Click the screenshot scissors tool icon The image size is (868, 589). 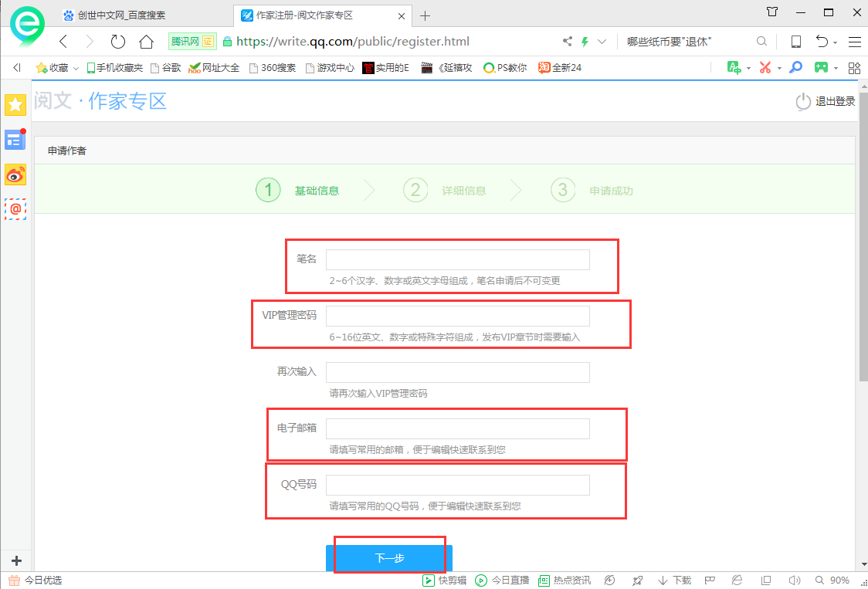point(767,67)
